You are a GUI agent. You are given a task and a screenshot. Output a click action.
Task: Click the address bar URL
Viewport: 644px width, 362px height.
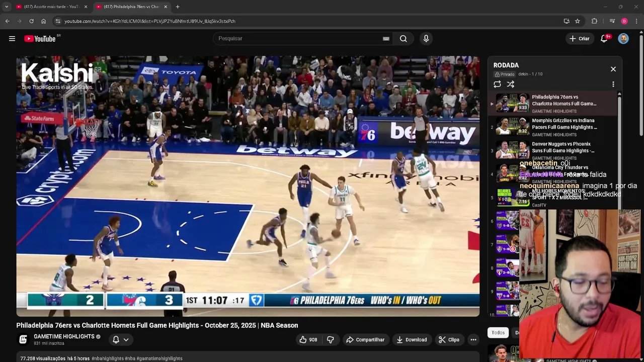point(150,21)
